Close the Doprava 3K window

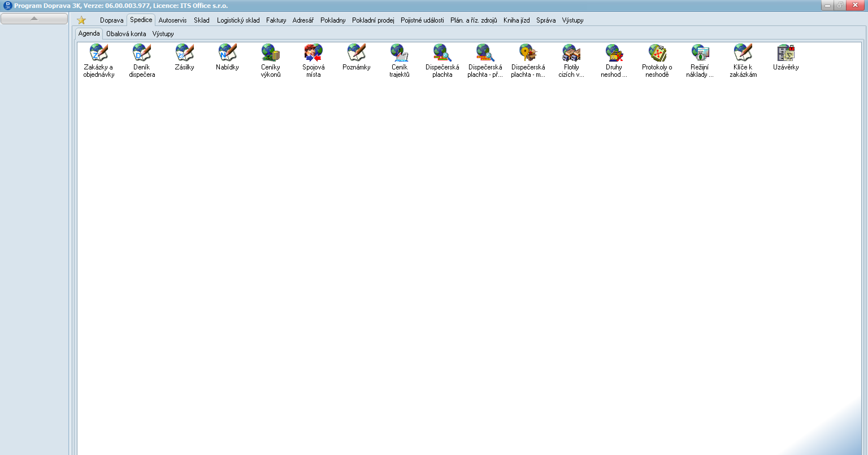click(855, 5)
